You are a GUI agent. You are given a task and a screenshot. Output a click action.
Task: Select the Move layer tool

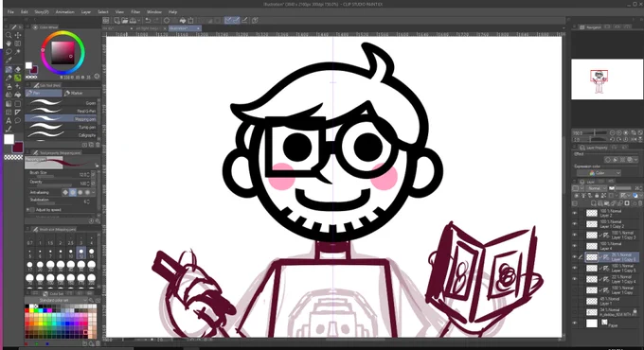[18, 35]
